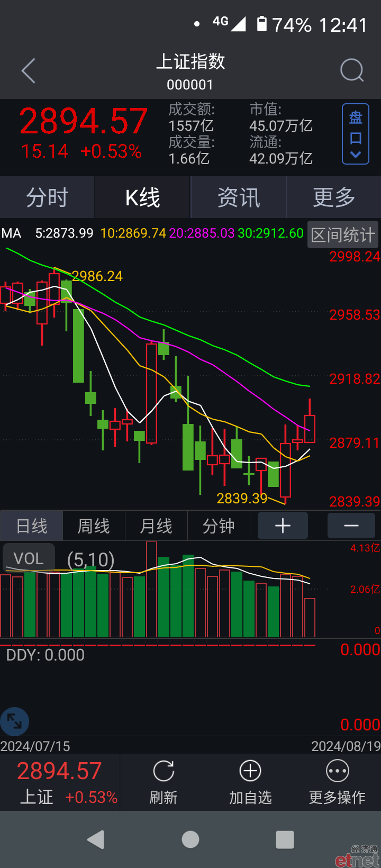The image size is (381, 868).
Task: Select the 周线 weekly period
Action: pos(94,526)
